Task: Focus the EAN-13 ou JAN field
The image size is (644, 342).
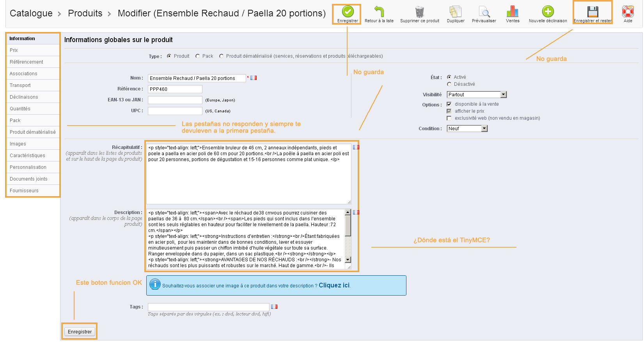Action: coord(175,100)
